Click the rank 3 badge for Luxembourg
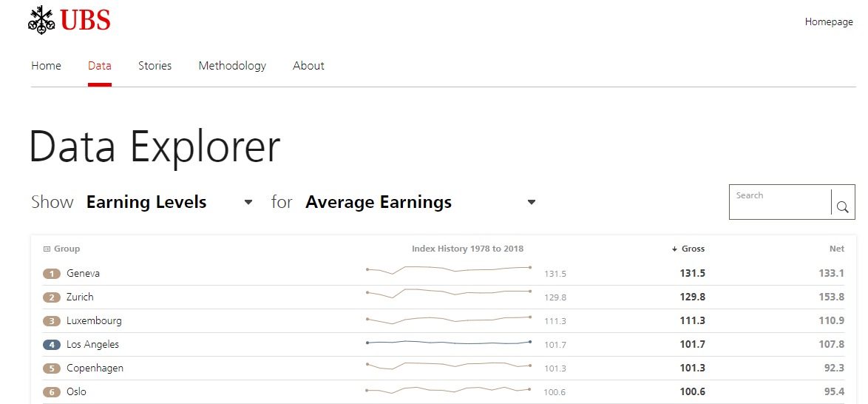Image resolution: width=868 pixels, height=404 pixels. point(52,321)
